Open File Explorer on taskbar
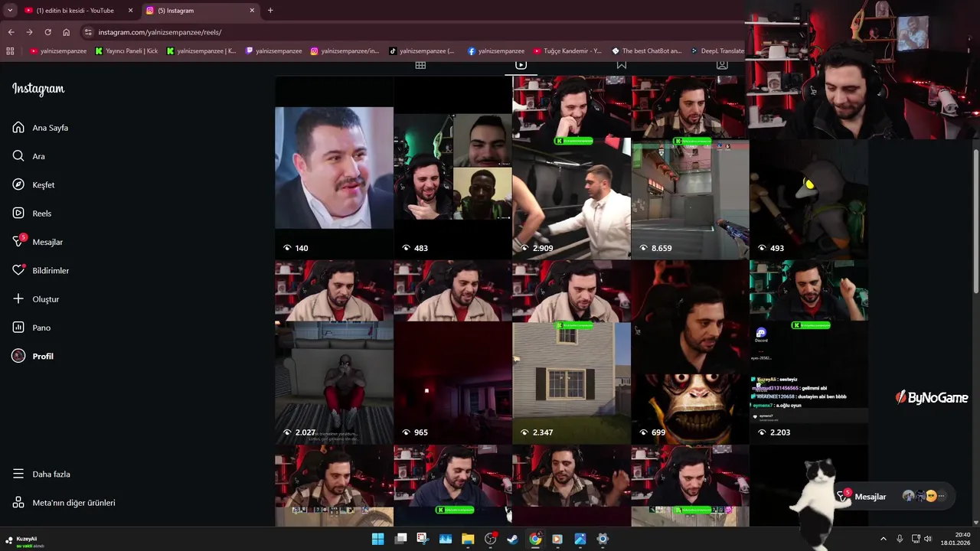980x551 pixels. pyautogui.click(x=468, y=539)
